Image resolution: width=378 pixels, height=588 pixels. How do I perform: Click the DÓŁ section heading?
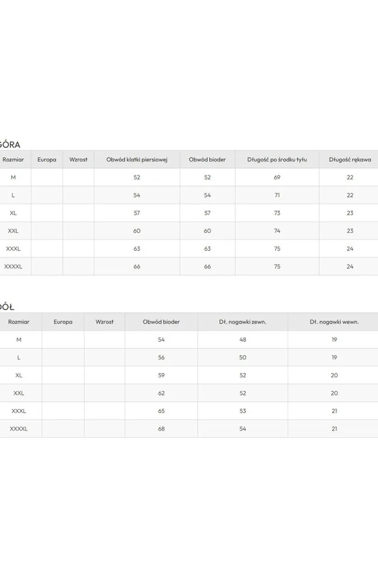[x=7, y=307]
